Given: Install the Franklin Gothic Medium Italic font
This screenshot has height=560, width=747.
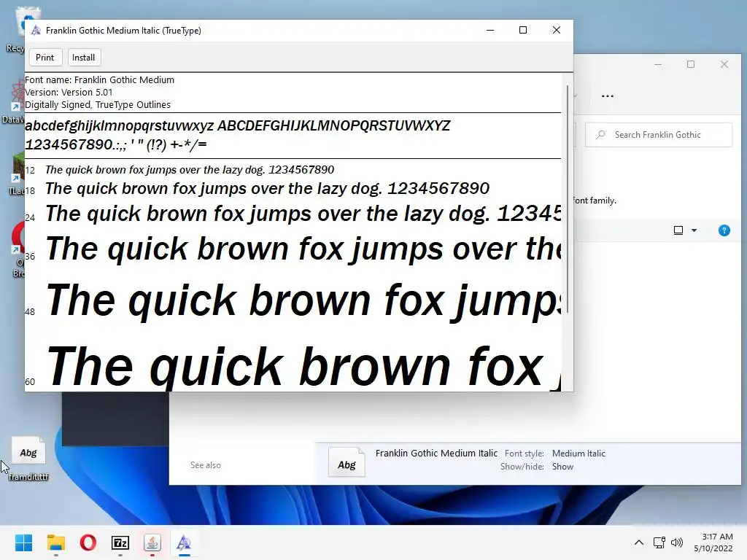Looking at the screenshot, I should tap(83, 58).
